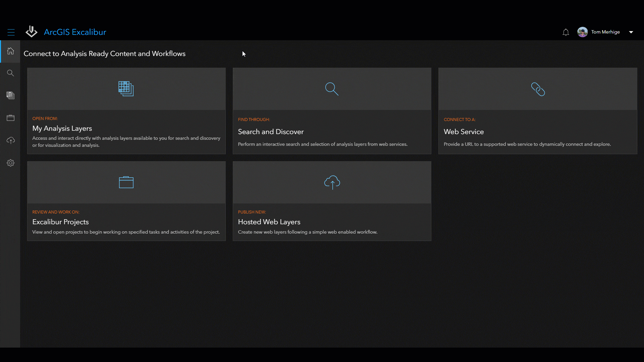Click Tom Merhige user name
This screenshot has height=362, width=644.
[605, 32]
